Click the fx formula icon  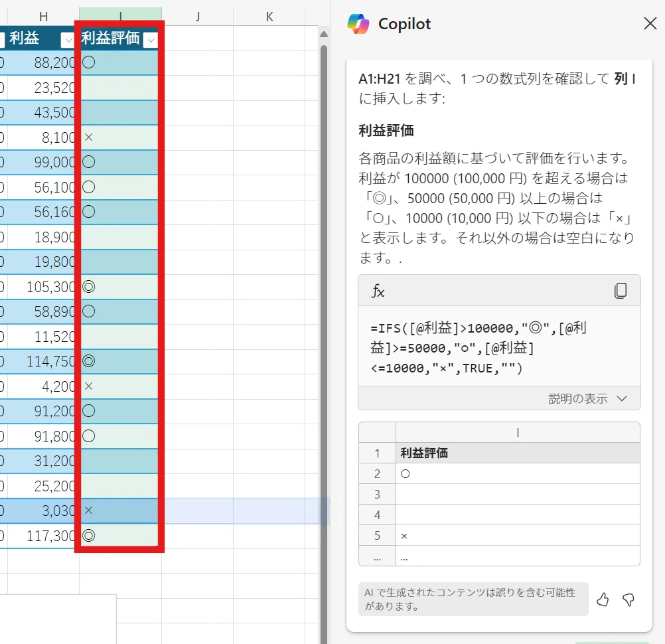tap(378, 291)
